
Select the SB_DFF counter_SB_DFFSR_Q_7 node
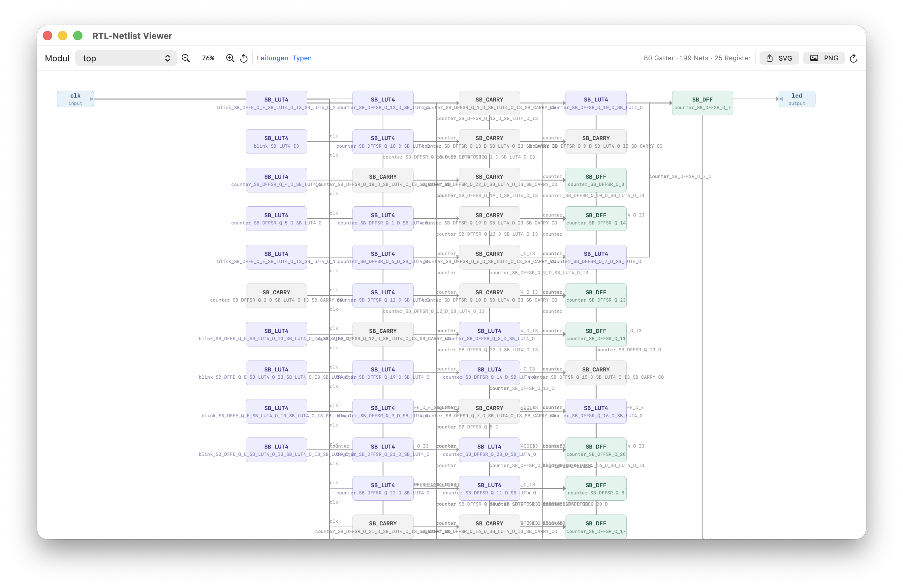(702, 103)
